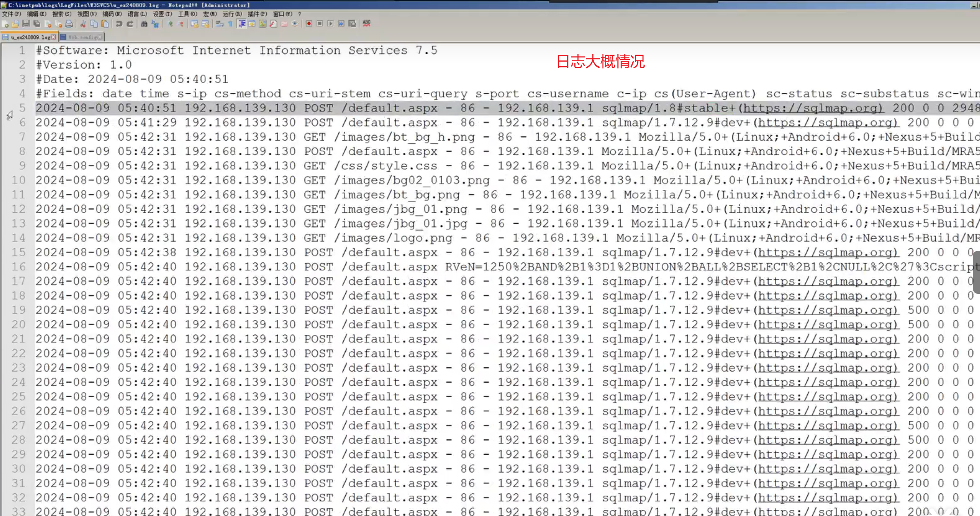This screenshot has height=516, width=980.
Task: Click the Print toolbar icon
Action: (x=69, y=24)
